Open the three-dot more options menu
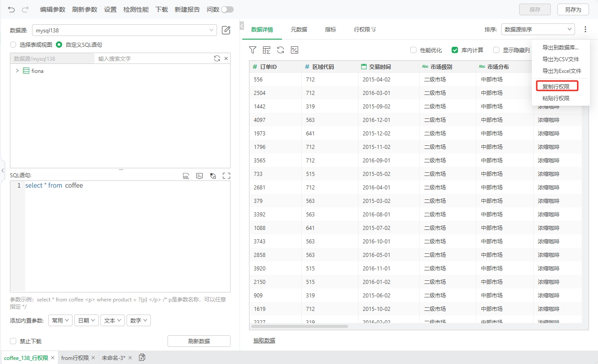The height and width of the screenshot is (364, 598). click(585, 29)
